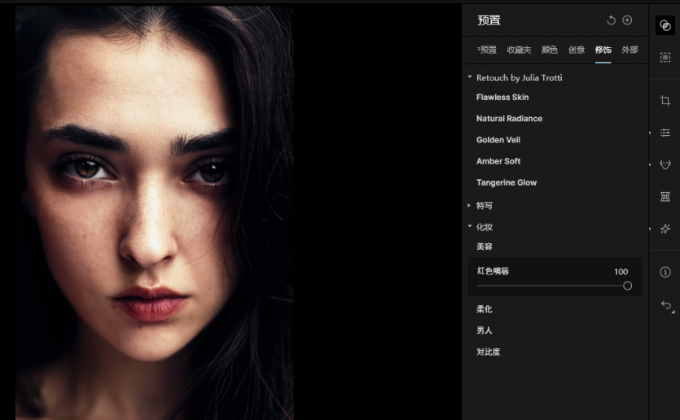Viewport: 680px width, 420px height.
Task: Show image info via the info icon
Action: [x=665, y=272]
